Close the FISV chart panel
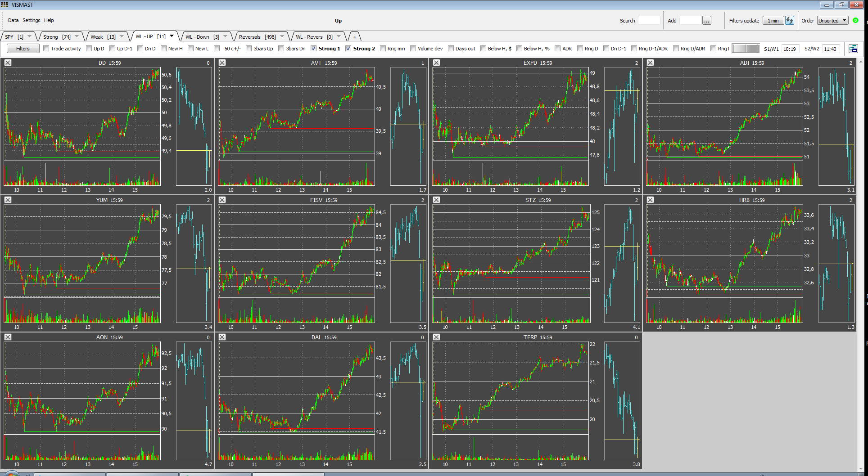The height and width of the screenshot is (476, 868). click(x=222, y=200)
